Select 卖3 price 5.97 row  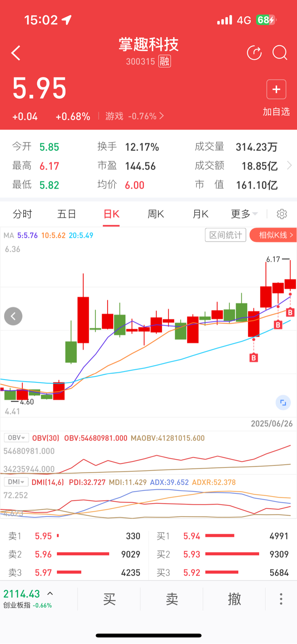coord(74,572)
